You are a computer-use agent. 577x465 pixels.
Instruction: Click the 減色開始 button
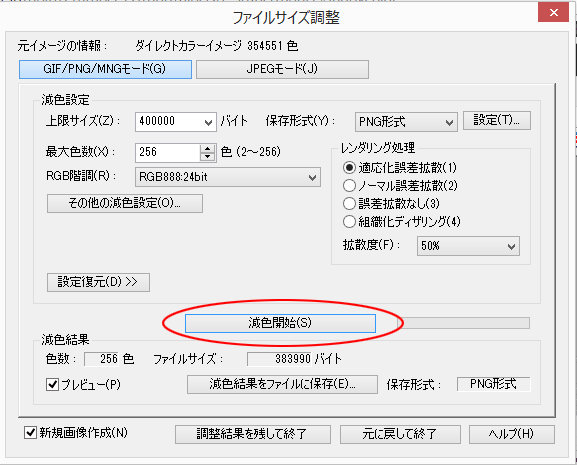[280, 323]
